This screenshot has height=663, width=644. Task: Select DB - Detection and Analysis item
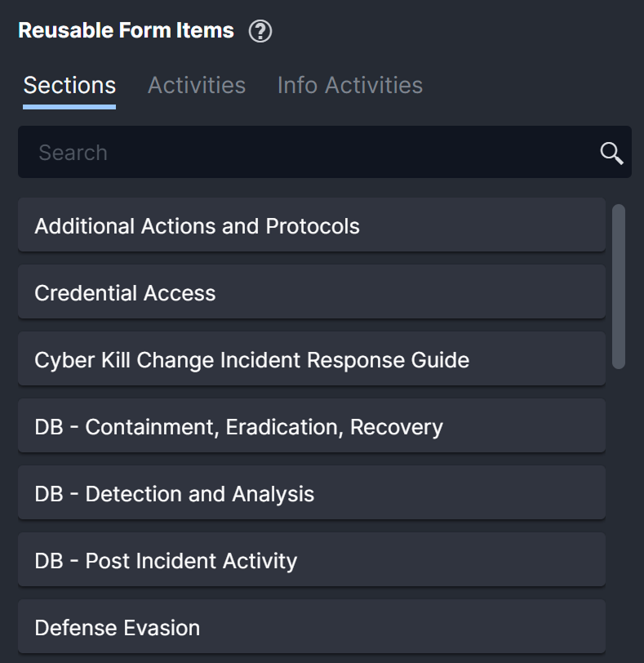(174, 494)
